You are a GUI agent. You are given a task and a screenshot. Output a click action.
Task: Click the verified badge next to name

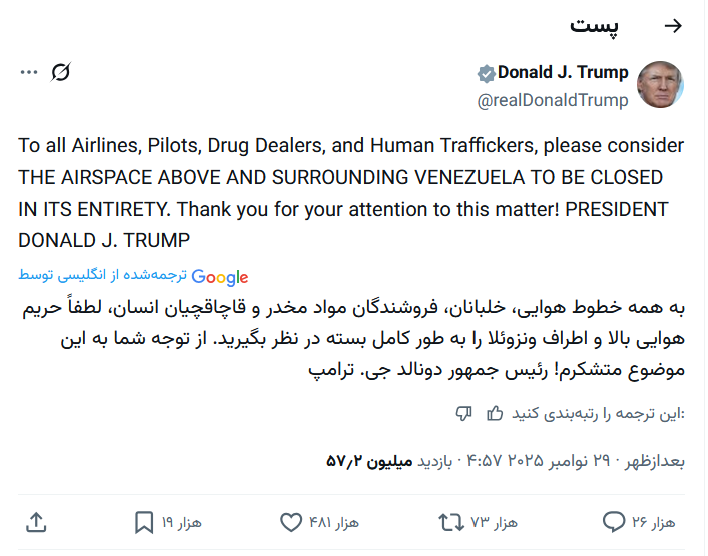(486, 73)
